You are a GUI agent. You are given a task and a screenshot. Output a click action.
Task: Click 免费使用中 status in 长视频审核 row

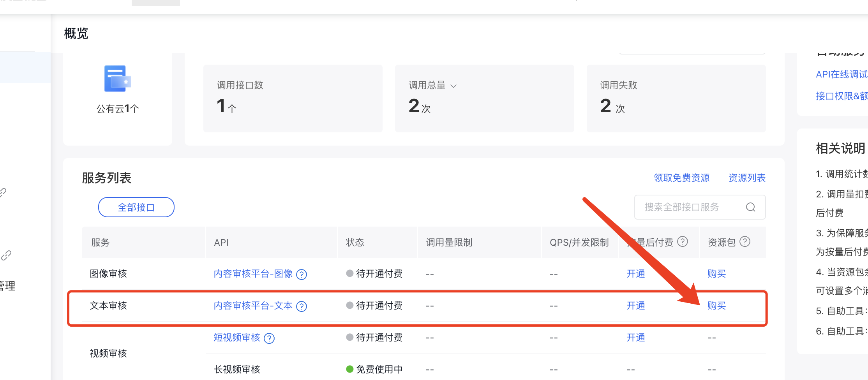[374, 369]
